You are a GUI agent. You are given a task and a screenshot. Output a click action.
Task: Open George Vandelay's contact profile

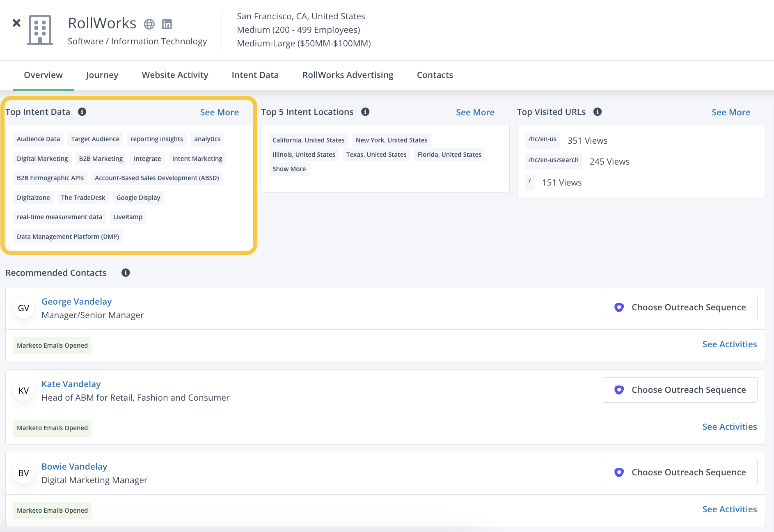pos(77,302)
